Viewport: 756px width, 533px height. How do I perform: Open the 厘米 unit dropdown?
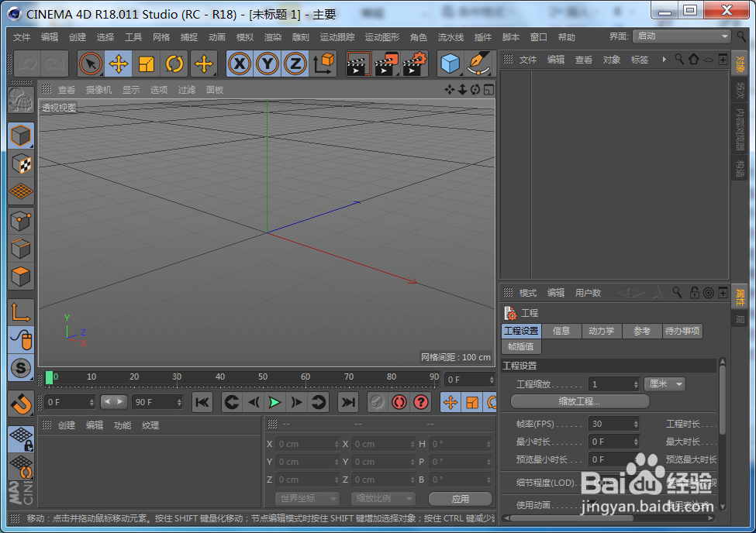665,384
